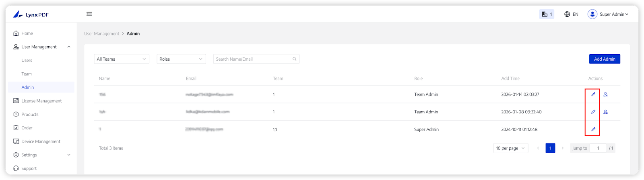Click the user transfer icon in the first row
This screenshot has width=644, height=180.
tap(605, 94)
